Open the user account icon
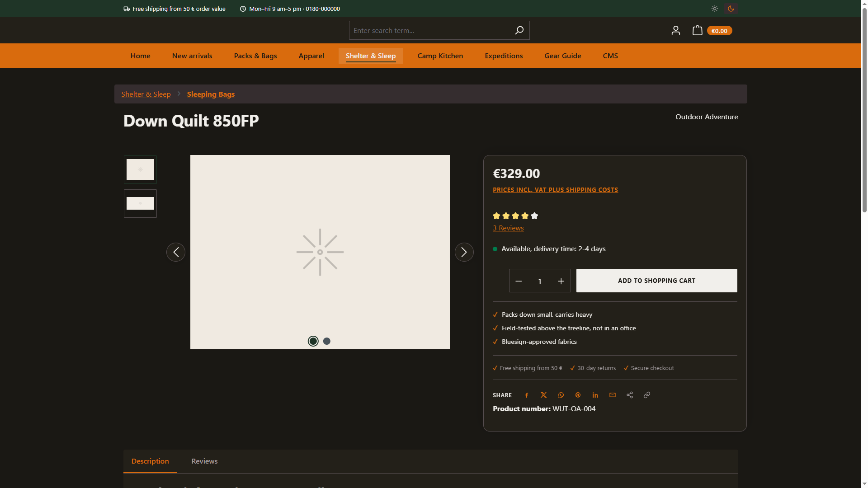The image size is (868, 488). (675, 30)
